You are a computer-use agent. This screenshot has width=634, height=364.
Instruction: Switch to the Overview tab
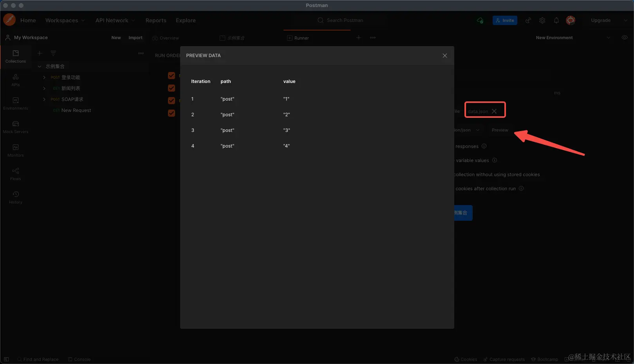[166, 38]
